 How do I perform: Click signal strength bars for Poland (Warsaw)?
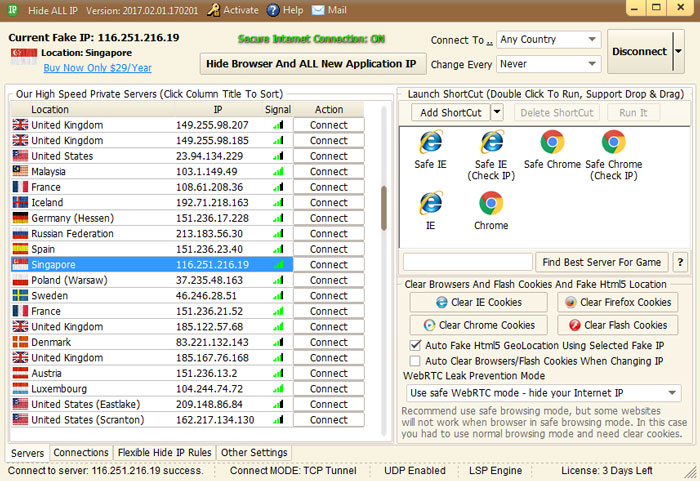coord(278,280)
